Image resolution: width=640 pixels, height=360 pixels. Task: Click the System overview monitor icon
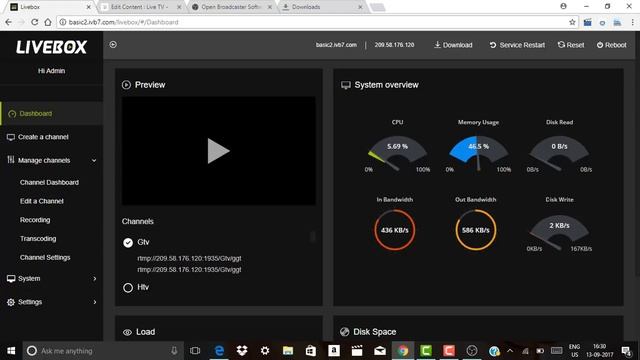tap(346, 85)
